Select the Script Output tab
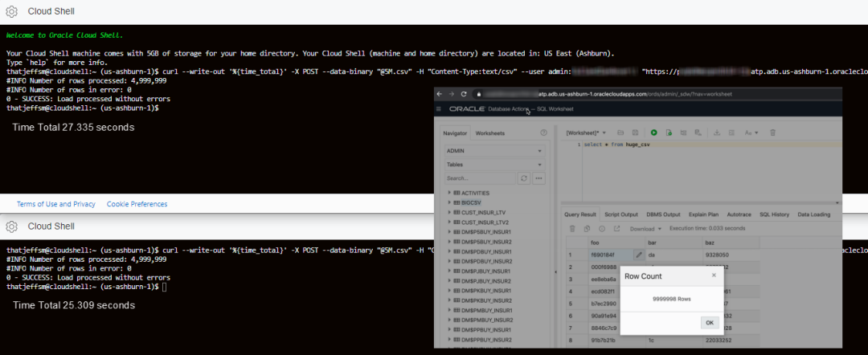Viewport: 868px width, 355px height. (620, 214)
